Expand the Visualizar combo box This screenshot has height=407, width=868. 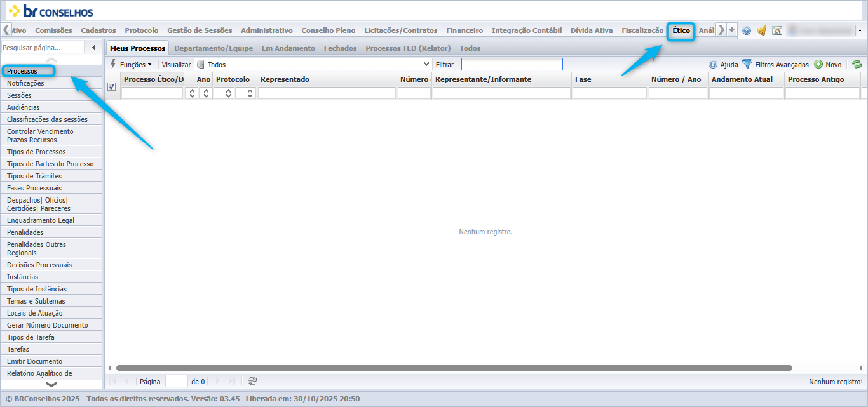[x=428, y=64]
